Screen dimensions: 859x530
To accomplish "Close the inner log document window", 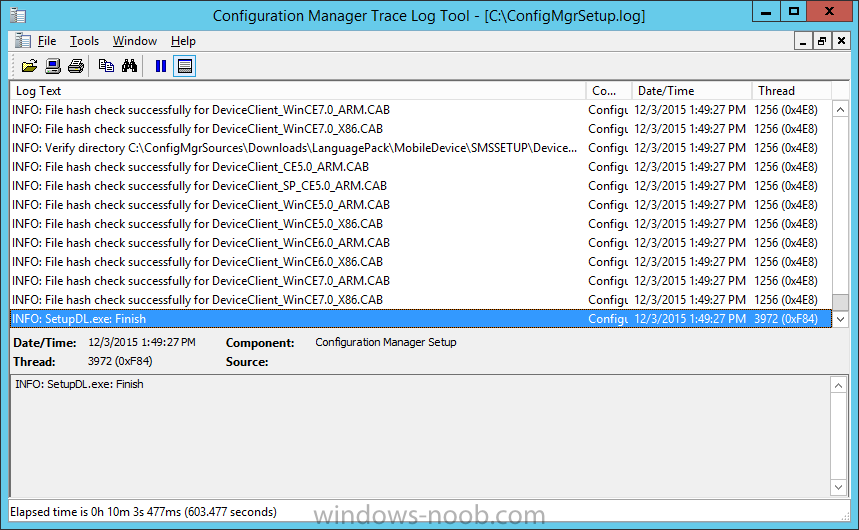I will tap(841, 41).
